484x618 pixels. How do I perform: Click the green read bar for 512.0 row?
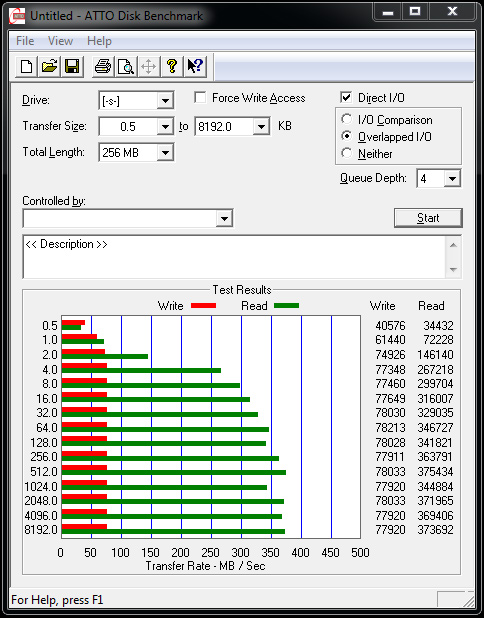click(174, 472)
